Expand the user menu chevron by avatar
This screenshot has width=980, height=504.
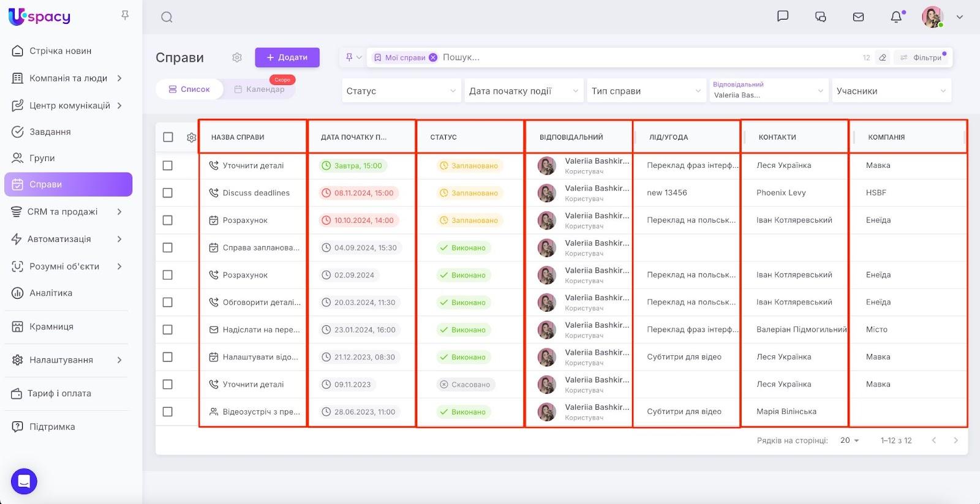click(960, 17)
